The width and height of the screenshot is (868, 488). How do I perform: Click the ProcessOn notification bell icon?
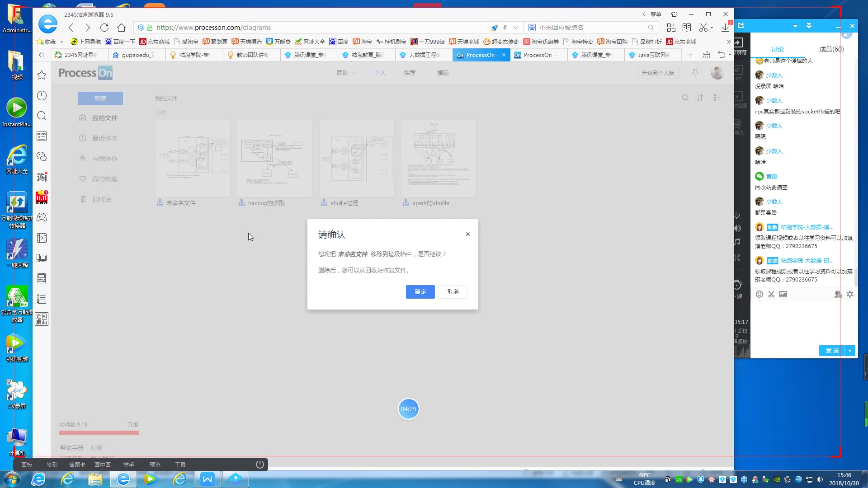(x=695, y=73)
